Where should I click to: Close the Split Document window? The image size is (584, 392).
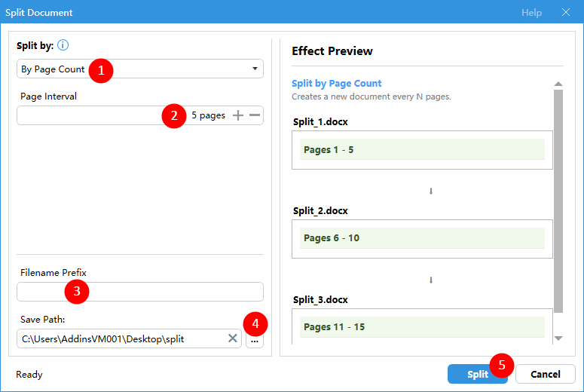[x=566, y=12]
